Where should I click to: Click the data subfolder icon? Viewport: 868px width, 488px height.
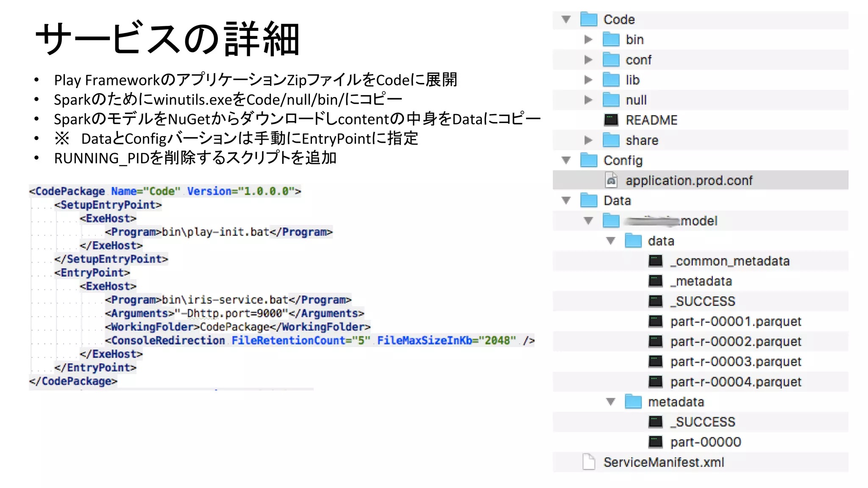[x=634, y=241]
